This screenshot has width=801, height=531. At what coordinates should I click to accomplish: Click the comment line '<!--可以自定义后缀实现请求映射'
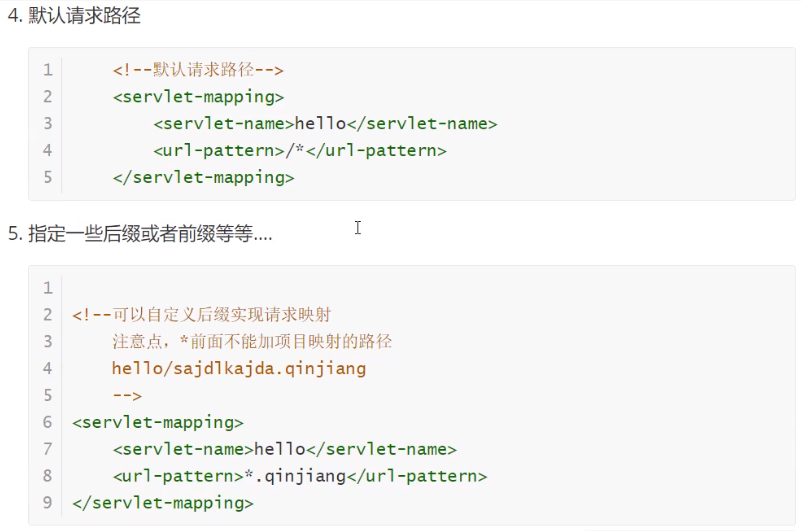click(202, 314)
